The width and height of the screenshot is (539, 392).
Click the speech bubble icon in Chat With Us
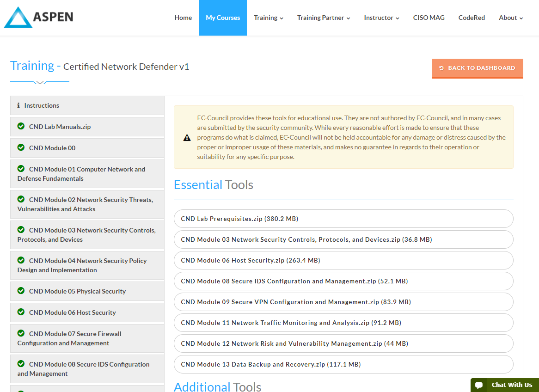[x=479, y=385]
